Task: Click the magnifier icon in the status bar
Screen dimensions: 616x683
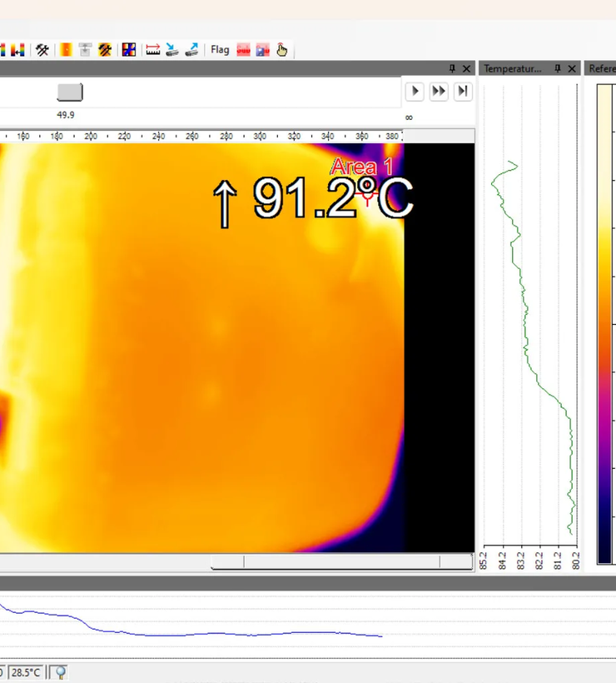Action: pos(60,672)
